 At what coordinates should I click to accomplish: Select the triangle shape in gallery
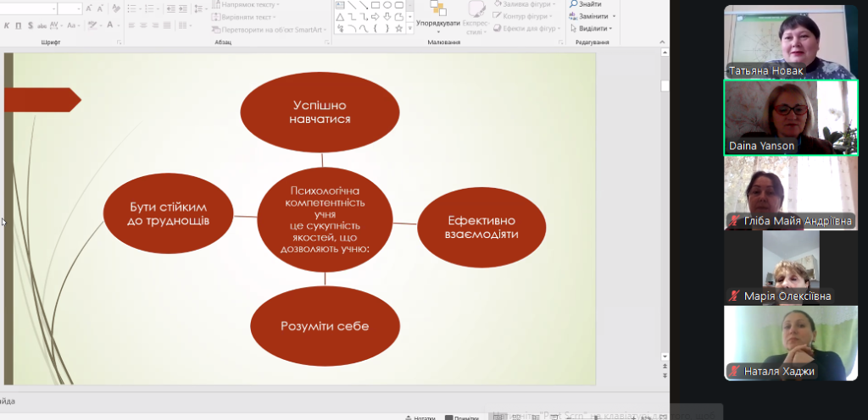click(339, 16)
